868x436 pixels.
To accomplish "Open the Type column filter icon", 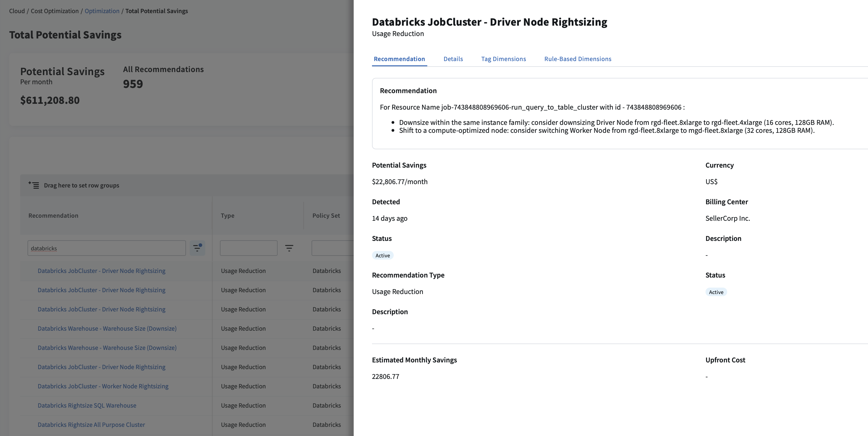I will click(289, 248).
